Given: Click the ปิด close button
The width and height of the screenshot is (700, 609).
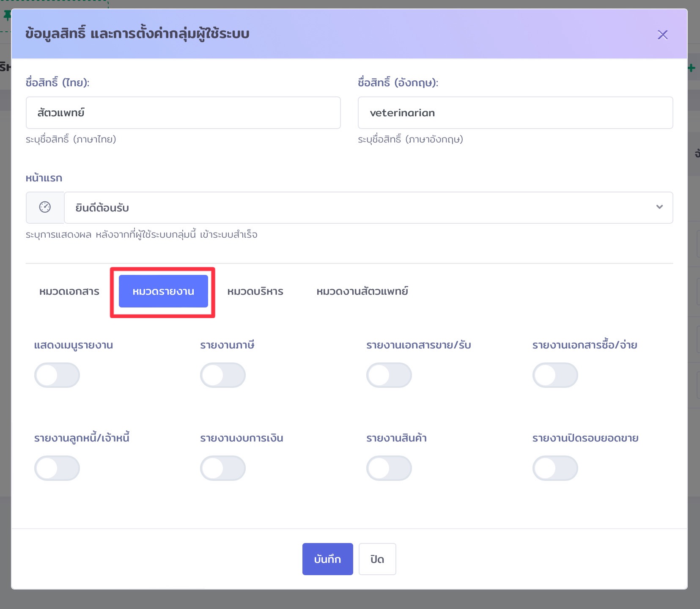Looking at the screenshot, I should click(x=377, y=559).
